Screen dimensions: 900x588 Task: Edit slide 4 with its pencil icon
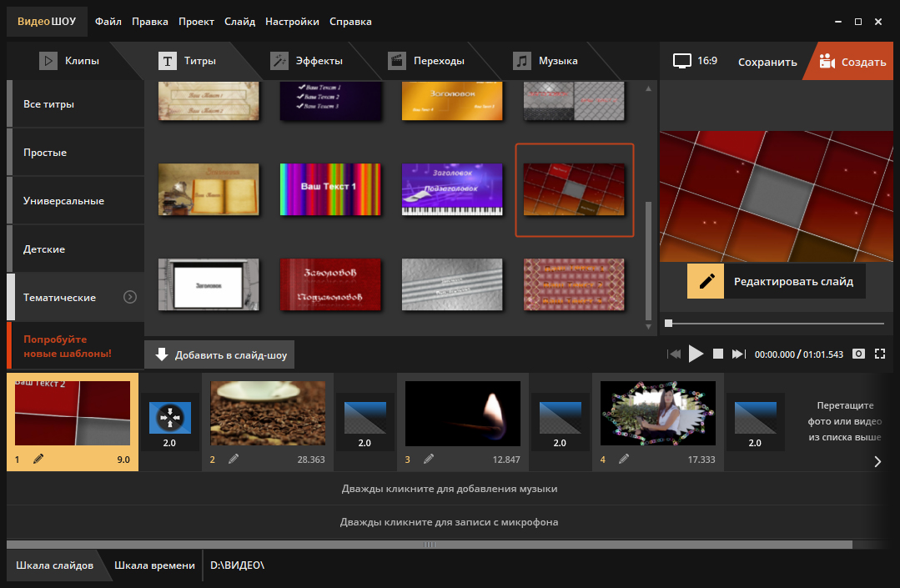point(623,459)
